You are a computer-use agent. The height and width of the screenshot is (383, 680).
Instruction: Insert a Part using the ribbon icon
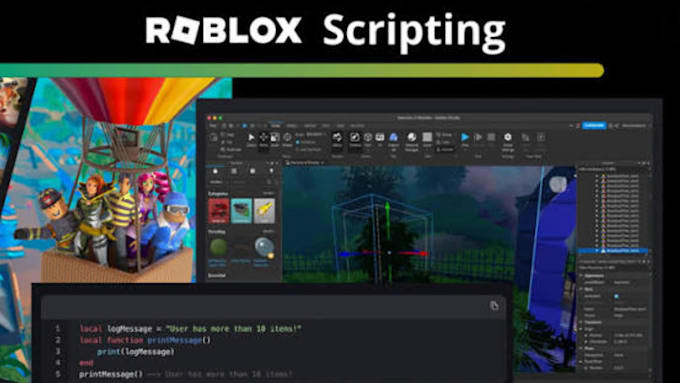368,139
